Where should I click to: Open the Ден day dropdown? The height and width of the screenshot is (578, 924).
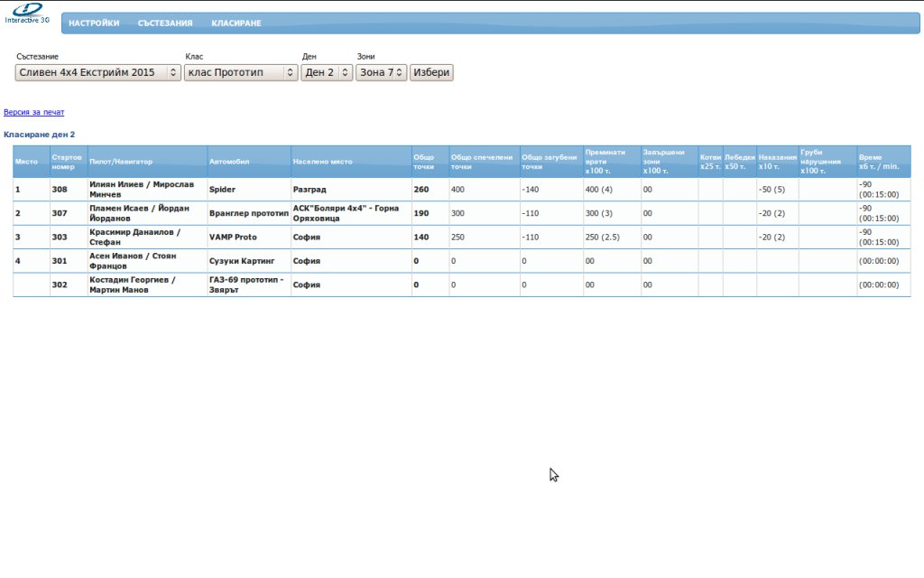[x=327, y=72]
